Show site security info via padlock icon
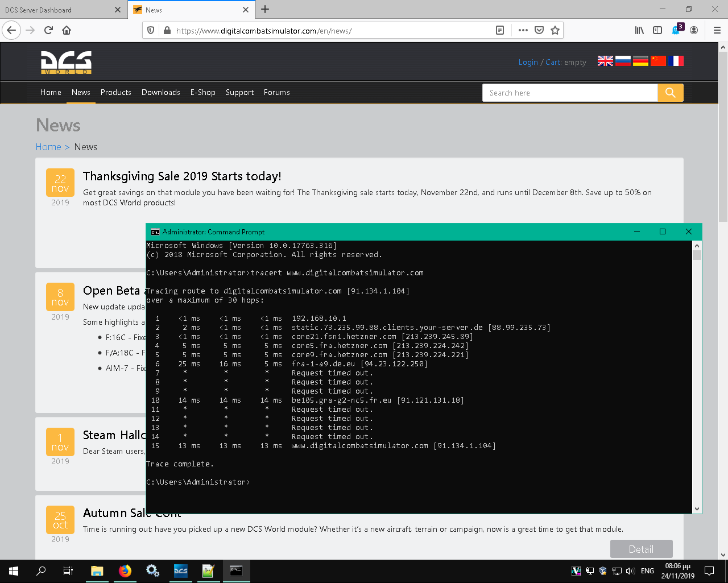The height and width of the screenshot is (583, 728). click(x=167, y=30)
